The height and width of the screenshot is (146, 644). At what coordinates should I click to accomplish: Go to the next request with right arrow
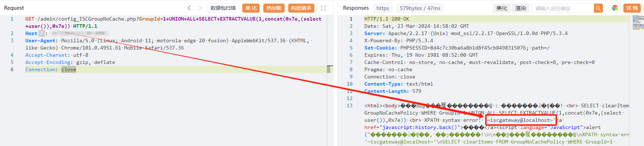[200, 8]
